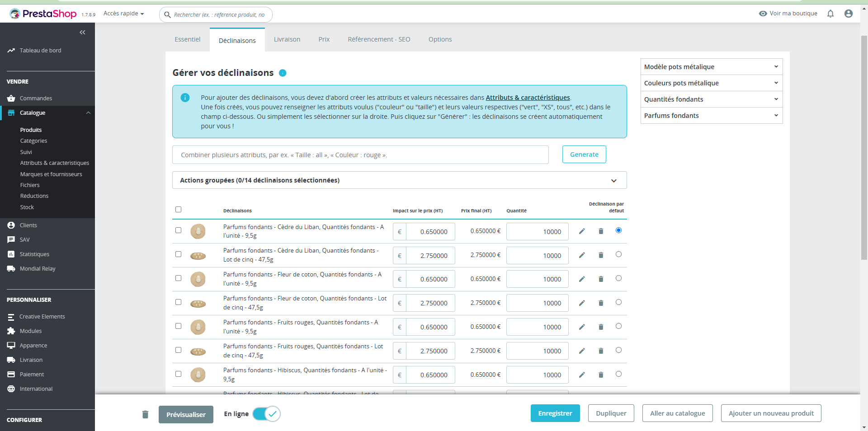
Task: Open Attributs & caractéristiques sidebar submenu
Action: tap(55, 163)
